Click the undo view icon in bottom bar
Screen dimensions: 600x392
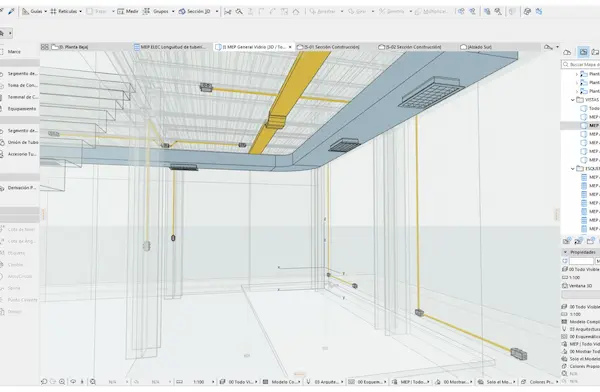(x=44, y=382)
